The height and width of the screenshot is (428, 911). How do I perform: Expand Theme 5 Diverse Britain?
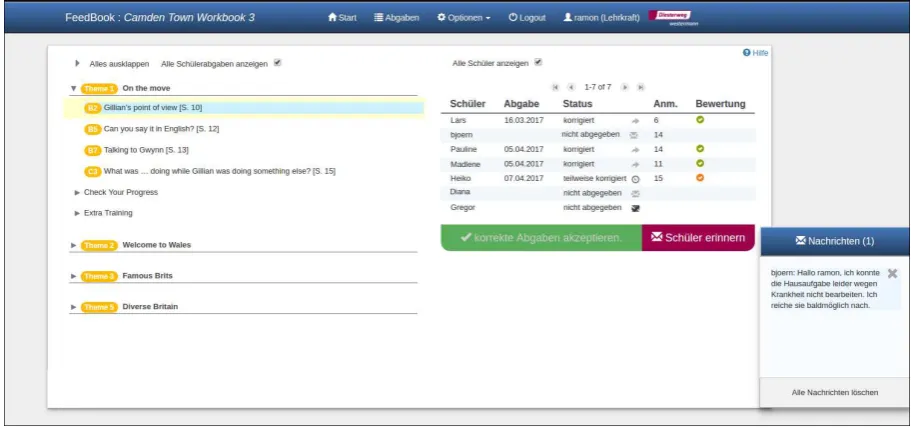(x=73, y=307)
